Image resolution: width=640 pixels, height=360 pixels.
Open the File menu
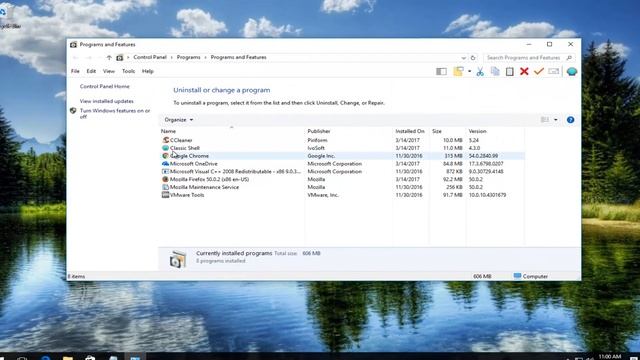[75, 71]
